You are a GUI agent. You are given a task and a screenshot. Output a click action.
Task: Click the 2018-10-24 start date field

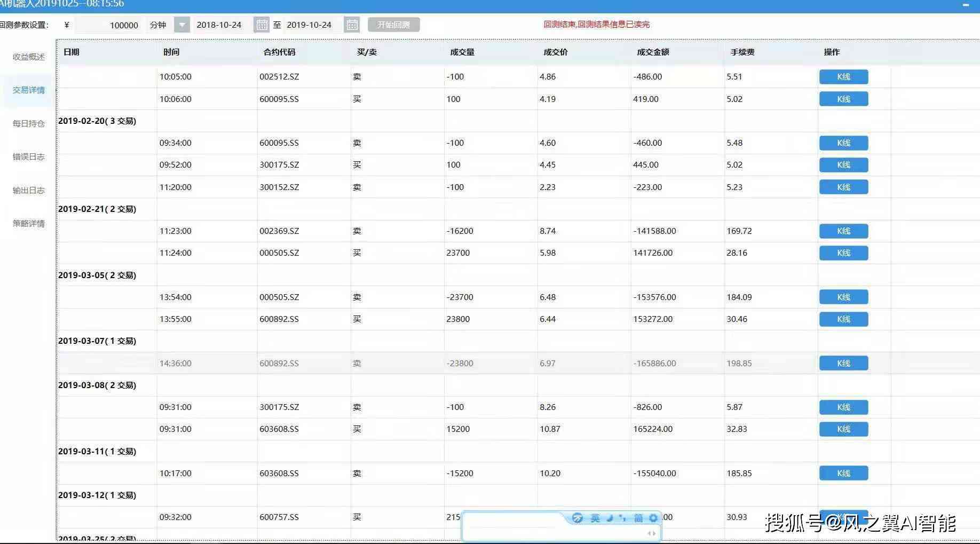223,25
